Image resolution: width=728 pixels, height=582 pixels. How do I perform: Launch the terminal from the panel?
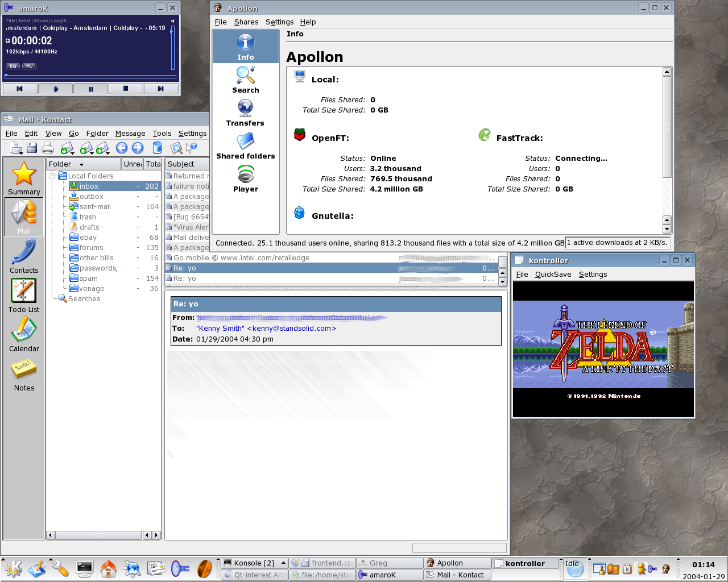coord(85,568)
